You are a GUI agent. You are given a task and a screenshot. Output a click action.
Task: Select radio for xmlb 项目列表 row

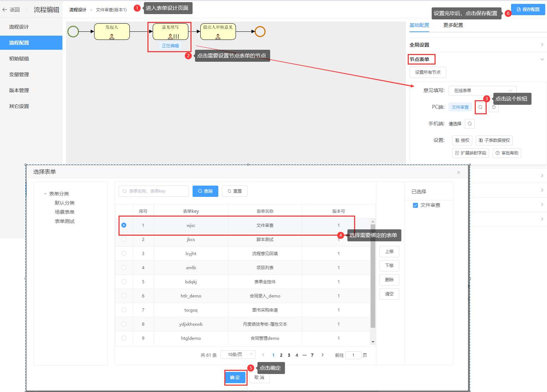click(x=124, y=267)
